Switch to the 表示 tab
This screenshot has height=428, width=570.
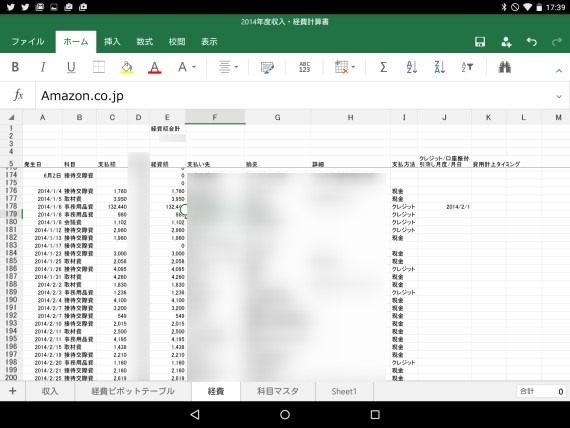(209, 42)
